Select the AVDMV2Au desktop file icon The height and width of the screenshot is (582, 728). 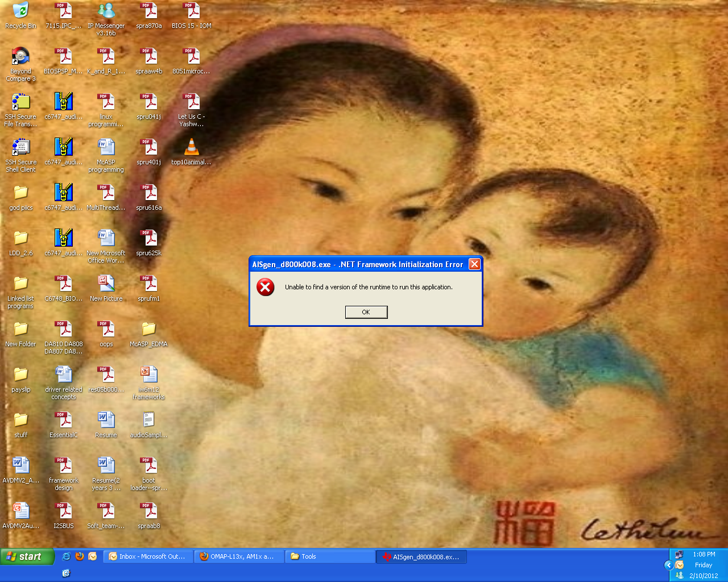tap(20, 516)
